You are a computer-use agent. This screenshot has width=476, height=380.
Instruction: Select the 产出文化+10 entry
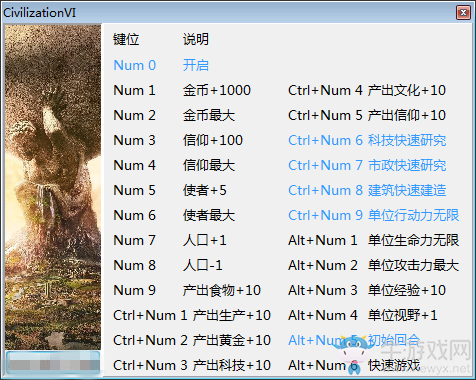click(407, 90)
